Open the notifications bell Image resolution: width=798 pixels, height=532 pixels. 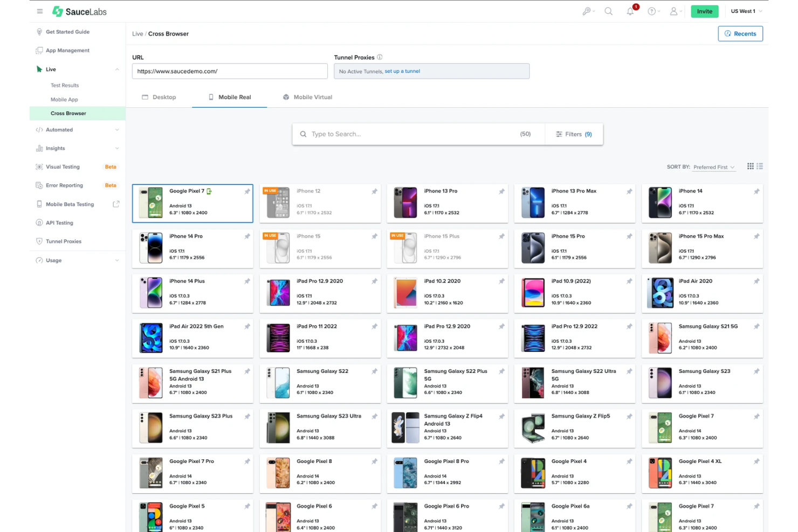coord(630,11)
